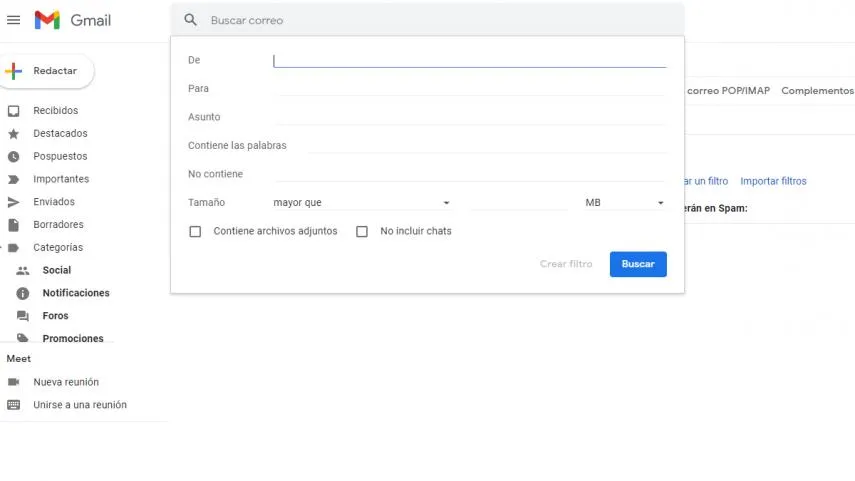Open the MB unit dropdown
The image size is (855, 481).
[625, 203]
